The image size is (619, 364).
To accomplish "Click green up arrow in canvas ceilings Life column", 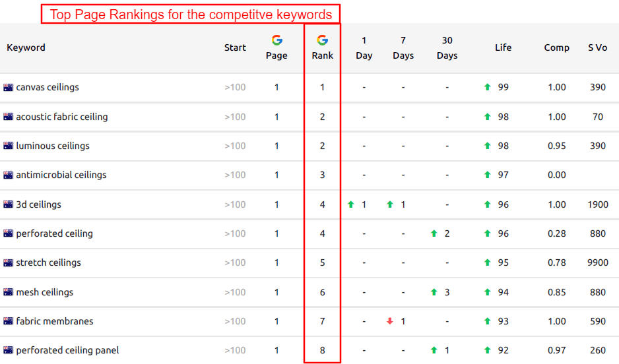I will coord(488,87).
